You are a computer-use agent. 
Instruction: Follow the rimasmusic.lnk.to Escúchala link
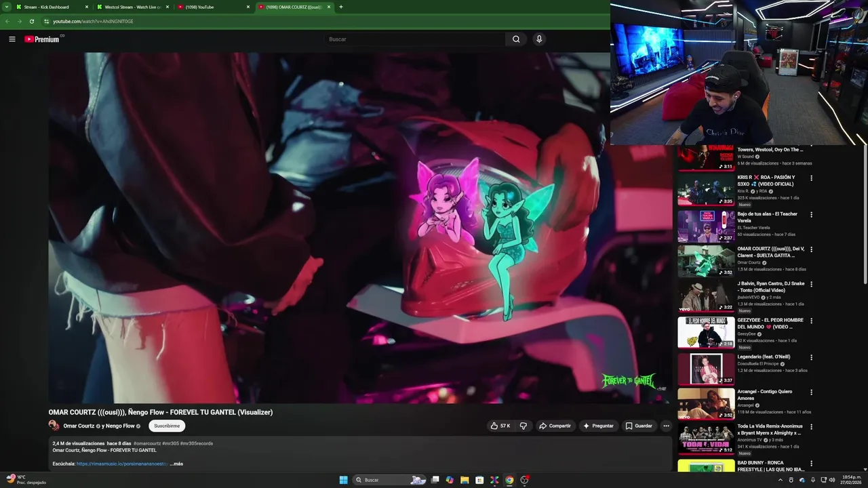[122, 464]
